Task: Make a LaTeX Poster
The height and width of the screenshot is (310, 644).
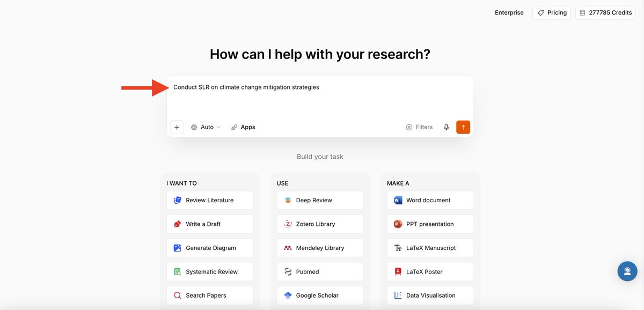Action: tap(430, 272)
